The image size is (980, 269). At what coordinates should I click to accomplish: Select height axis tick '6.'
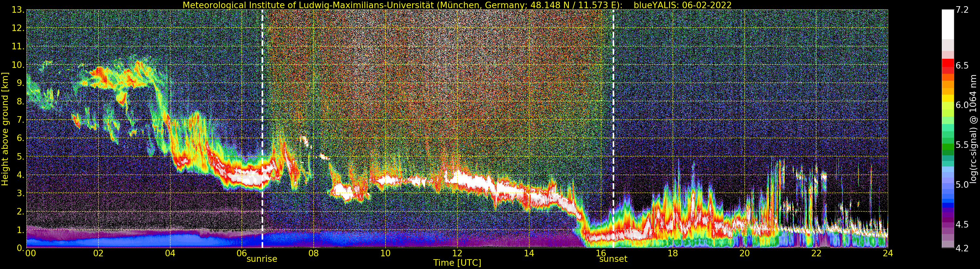[x=21, y=138]
